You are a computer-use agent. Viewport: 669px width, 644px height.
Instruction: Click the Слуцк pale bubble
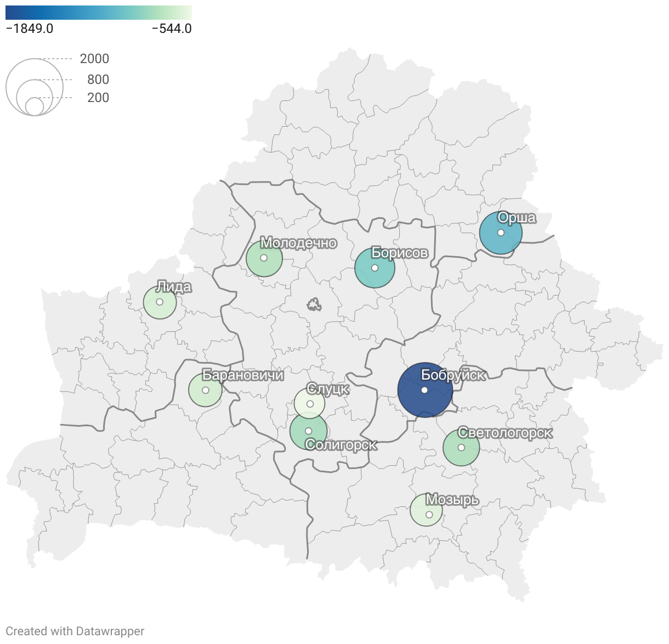click(x=310, y=404)
